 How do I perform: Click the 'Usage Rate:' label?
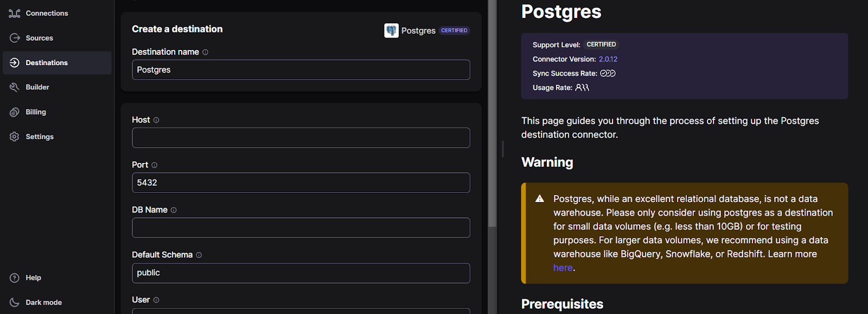click(552, 87)
